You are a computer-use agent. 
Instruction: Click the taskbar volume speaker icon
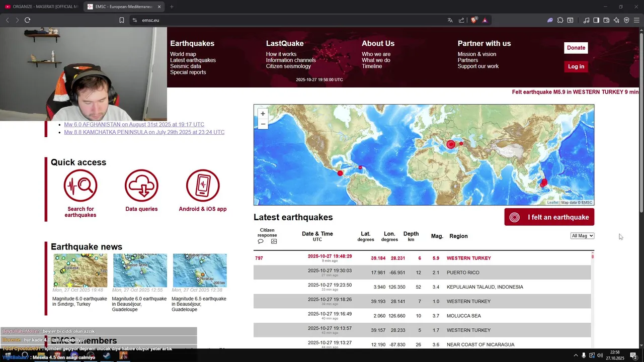(x=600, y=355)
